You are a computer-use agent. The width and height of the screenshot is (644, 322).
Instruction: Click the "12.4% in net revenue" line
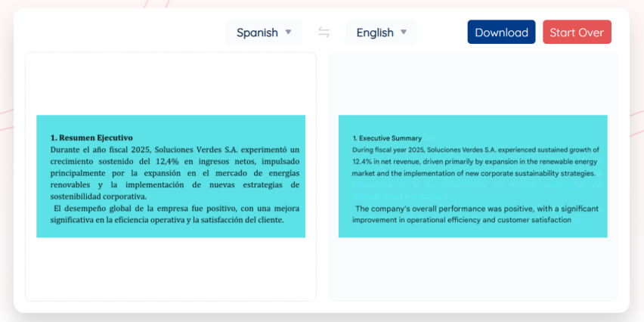(x=475, y=162)
